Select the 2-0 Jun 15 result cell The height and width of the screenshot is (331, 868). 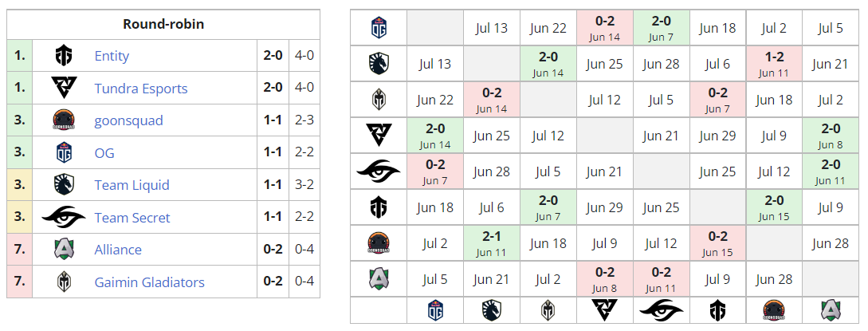(x=774, y=207)
